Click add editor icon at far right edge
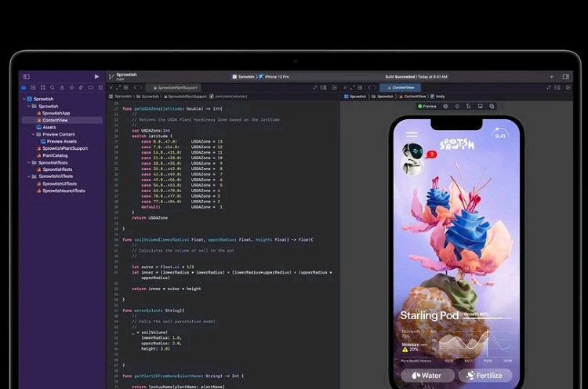The image size is (588, 389). click(568, 88)
